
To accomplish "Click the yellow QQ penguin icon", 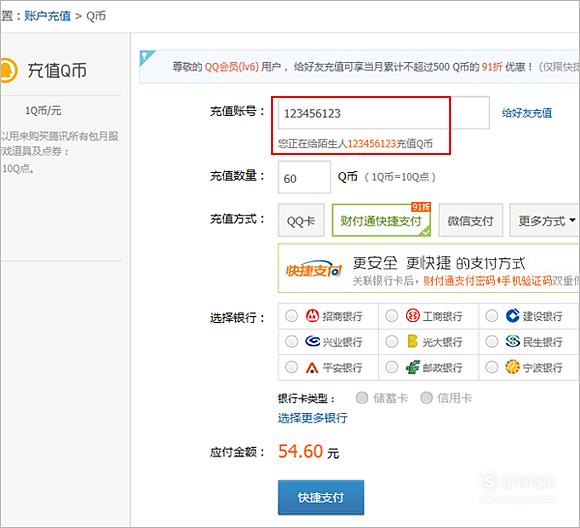I will (x=9, y=70).
